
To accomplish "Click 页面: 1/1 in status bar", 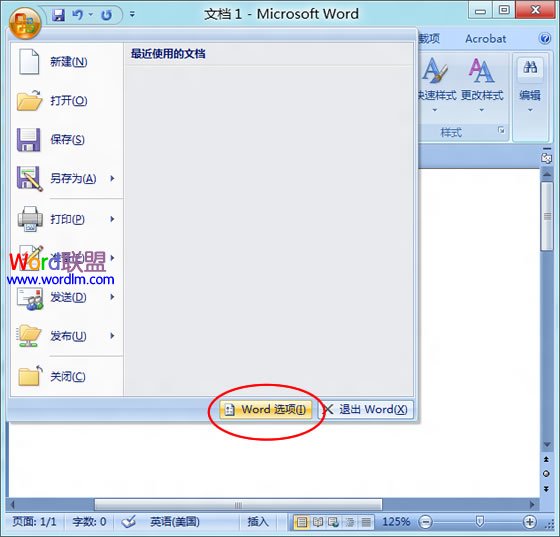I will coord(34,522).
